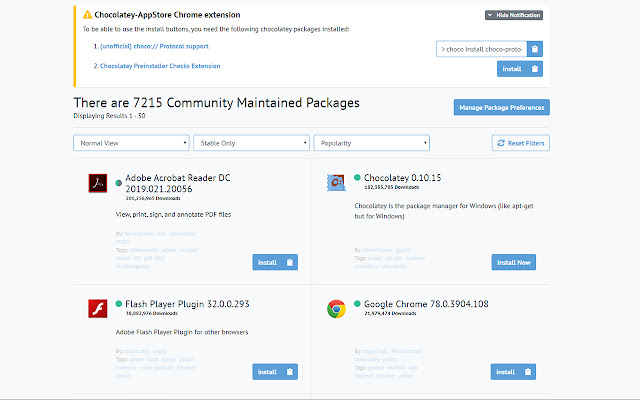
Task: Click the 'nuget' tag link
Action: point(374,258)
